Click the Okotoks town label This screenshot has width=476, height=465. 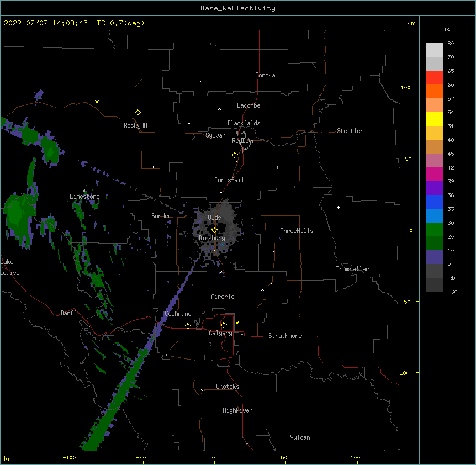[x=228, y=387]
